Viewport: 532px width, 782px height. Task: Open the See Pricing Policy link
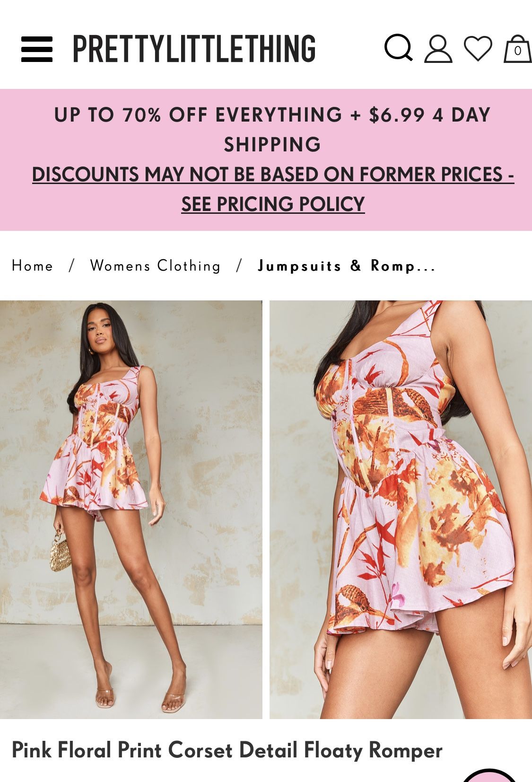point(273,204)
